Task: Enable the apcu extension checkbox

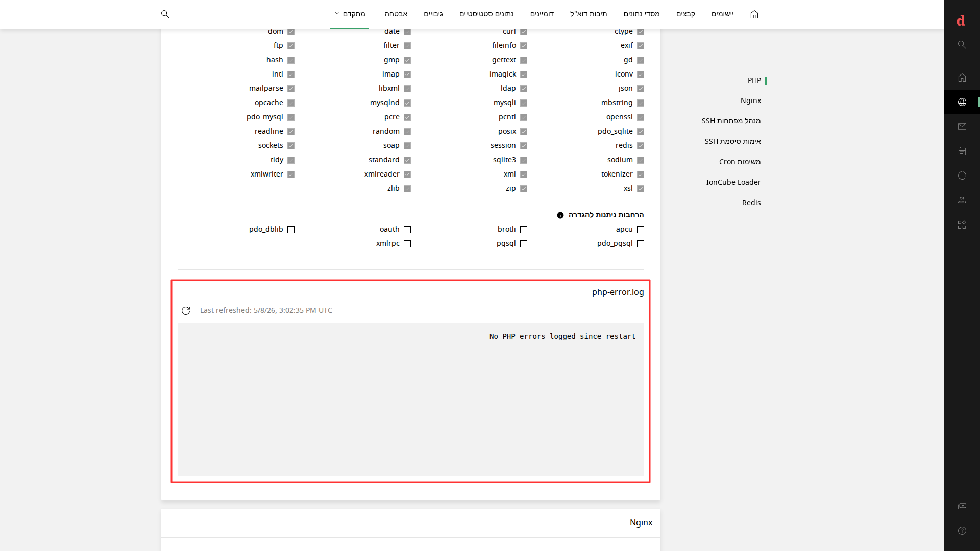Action: click(641, 230)
